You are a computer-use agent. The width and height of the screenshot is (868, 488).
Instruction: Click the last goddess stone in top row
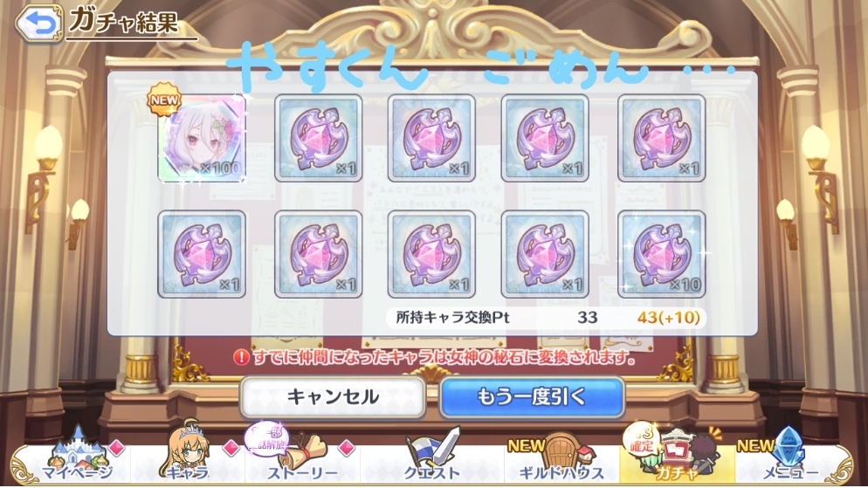coord(662,138)
